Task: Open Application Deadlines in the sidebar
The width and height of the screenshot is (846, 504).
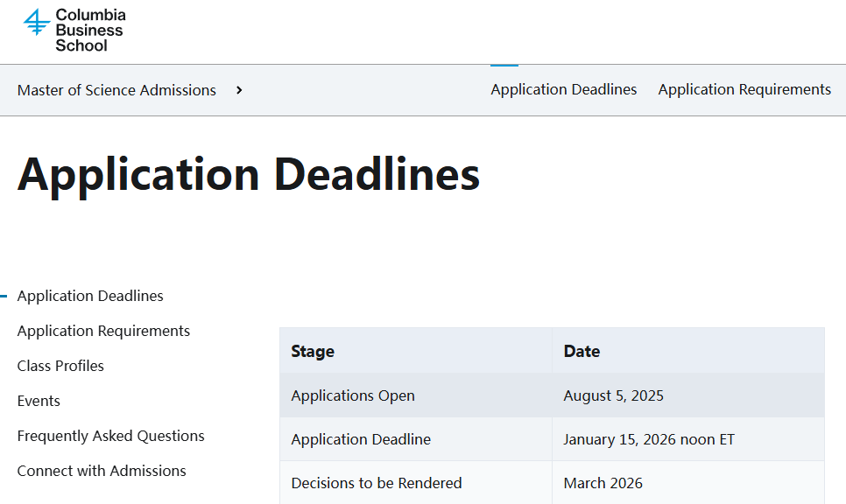Action: (90, 296)
